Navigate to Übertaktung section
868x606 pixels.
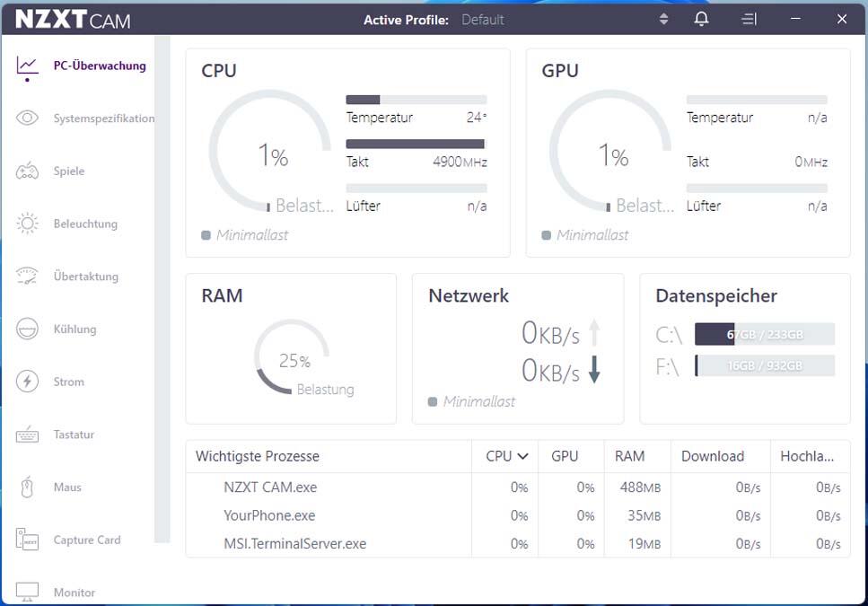click(x=86, y=277)
